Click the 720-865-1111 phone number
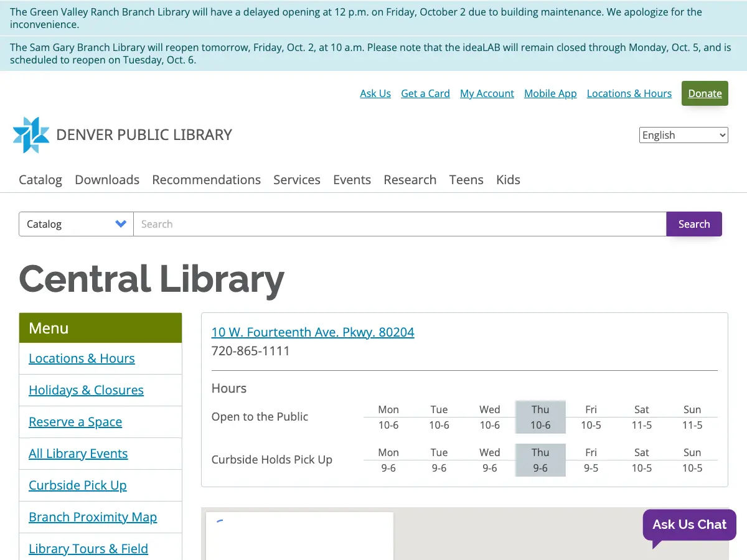This screenshot has width=747, height=560. [251, 351]
